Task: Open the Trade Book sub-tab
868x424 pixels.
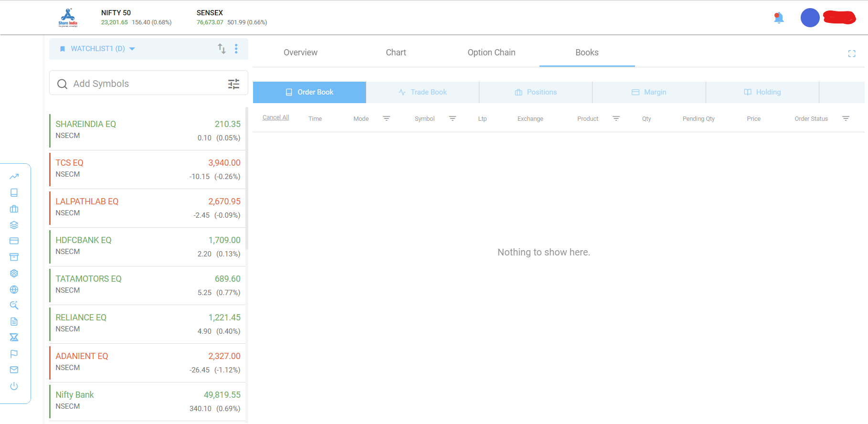Action: 423,92
